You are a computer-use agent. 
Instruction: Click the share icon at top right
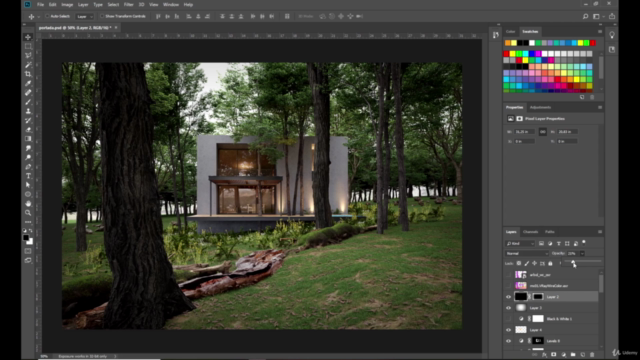(x=612, y=16)
